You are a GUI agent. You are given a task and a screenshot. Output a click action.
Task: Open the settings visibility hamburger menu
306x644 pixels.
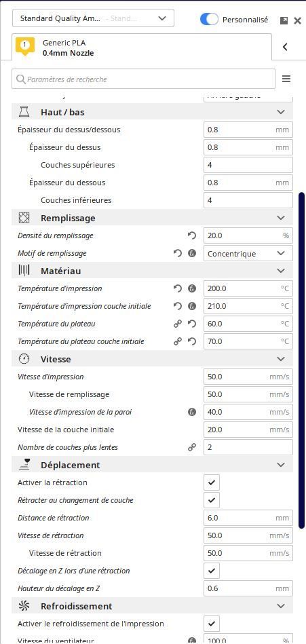click(286, 79)
